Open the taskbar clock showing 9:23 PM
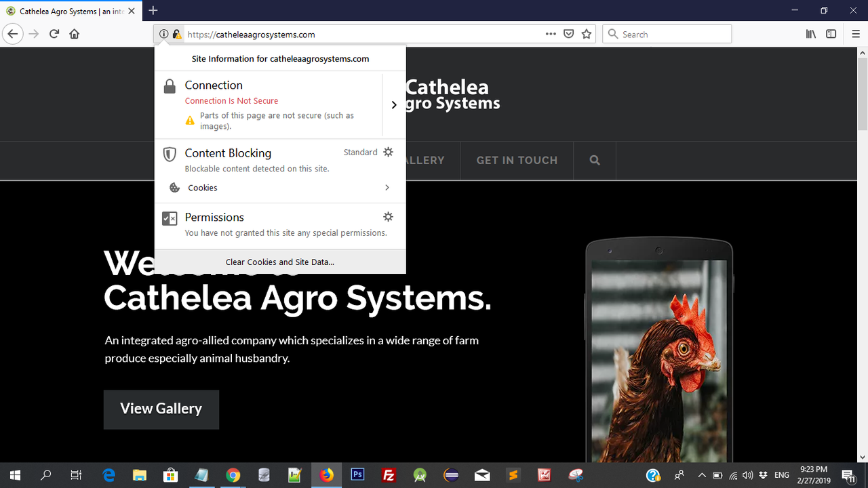The width and height of the screenshot is (868, 488). click(x=814, y=475)
